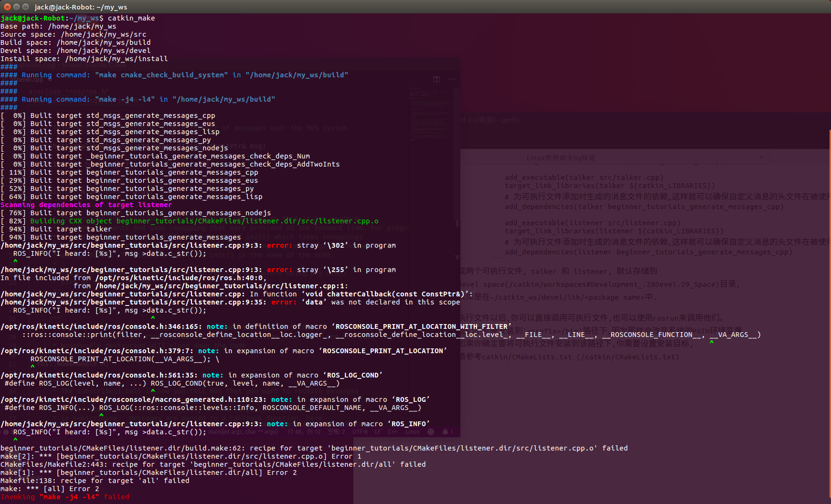Click 'Base path: /home/jack/my_ws' line
Image resolution: width=831 pixels, height=504 pixels.
tap(58, 26)
